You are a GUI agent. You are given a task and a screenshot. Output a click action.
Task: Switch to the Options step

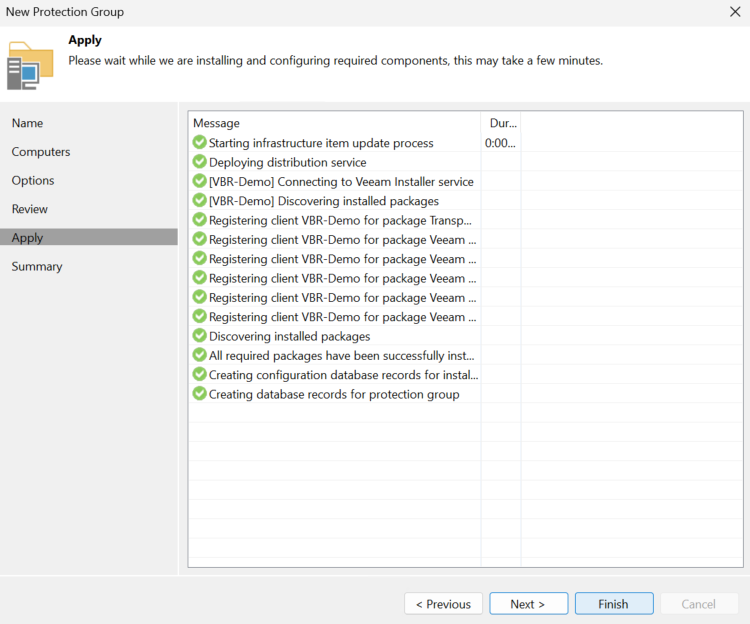[x=33, y=181]
